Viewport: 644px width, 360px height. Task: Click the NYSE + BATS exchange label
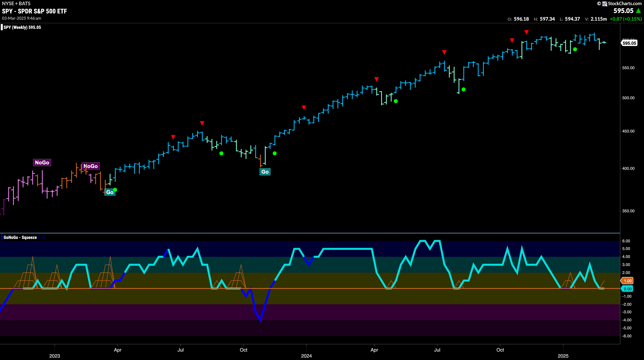tap(16, 3)
